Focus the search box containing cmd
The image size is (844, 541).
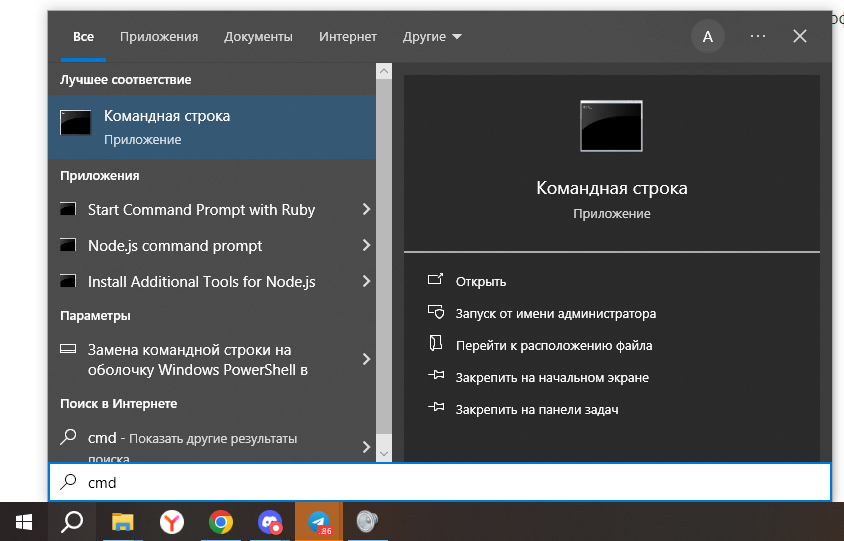click(440, 482)
